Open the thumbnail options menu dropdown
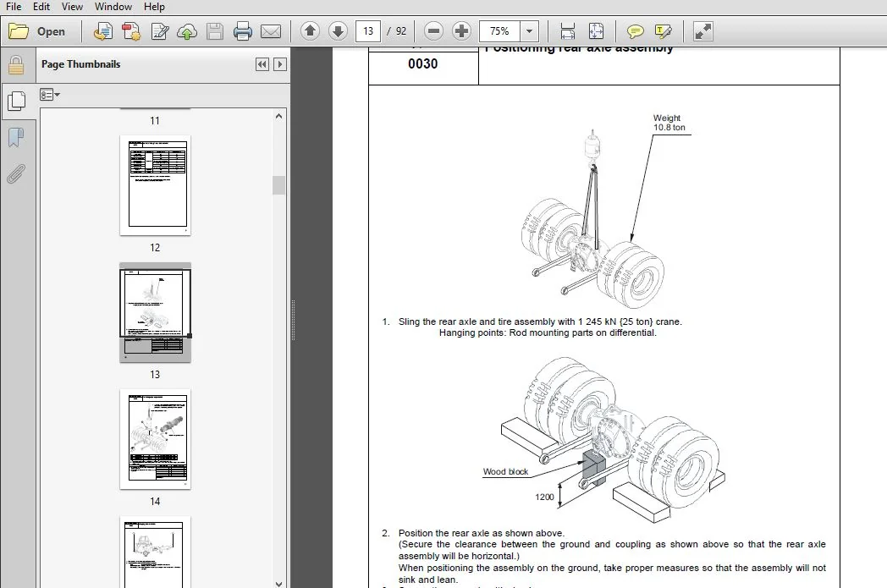The height and width of the screenshot is (588, 887). point(50,95)
